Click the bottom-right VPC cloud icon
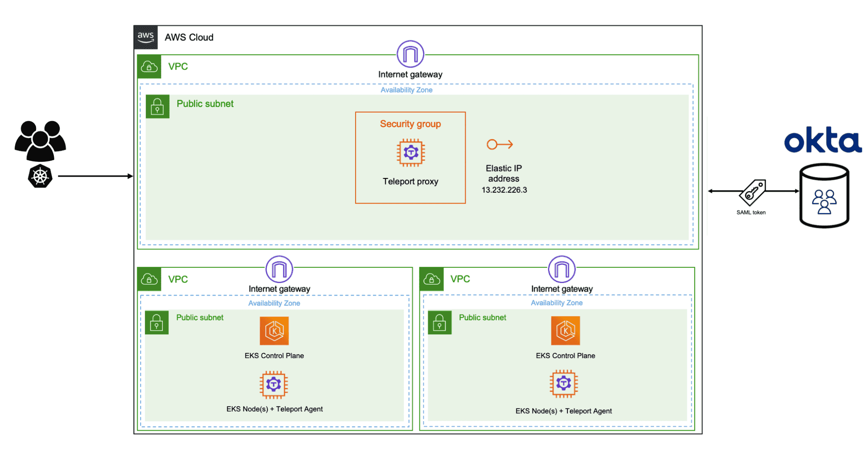 click(432, 279)
